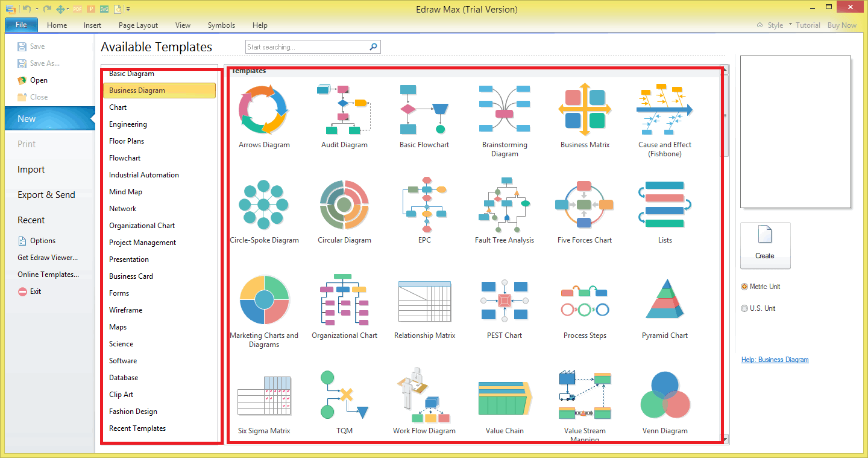The height and width of the screenshot is (458, 868).
Task: Click Exit in the File sidebar
Action: tap(30, 291)
